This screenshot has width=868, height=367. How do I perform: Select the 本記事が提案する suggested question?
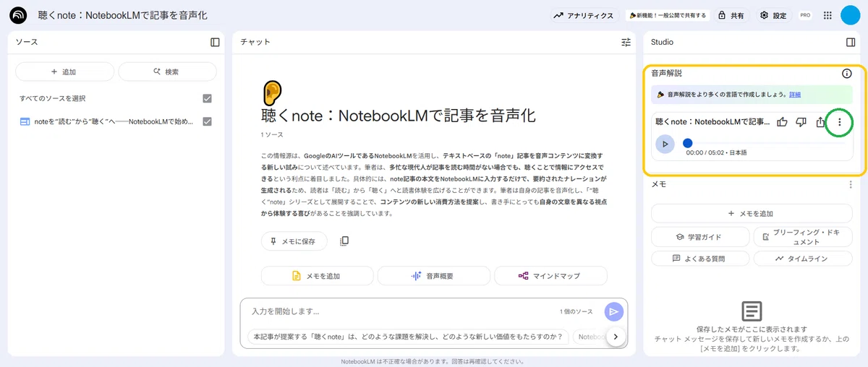[407, 337]
